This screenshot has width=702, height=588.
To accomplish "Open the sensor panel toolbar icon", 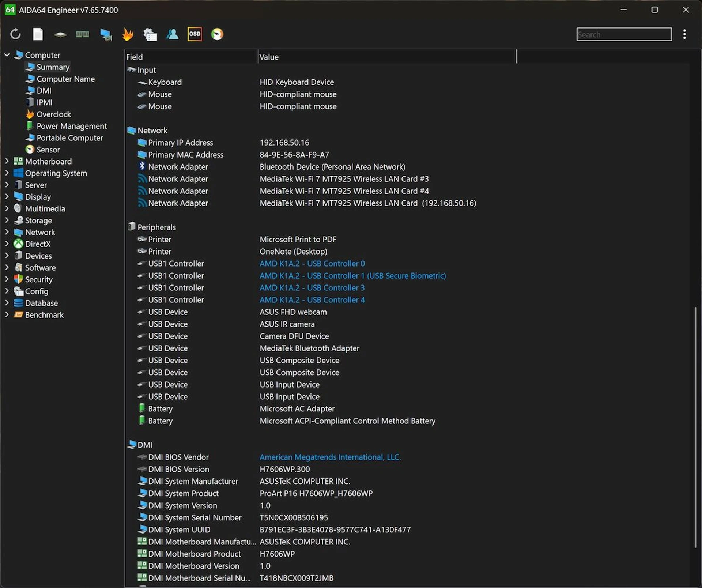I will click(x=217, y=34).
